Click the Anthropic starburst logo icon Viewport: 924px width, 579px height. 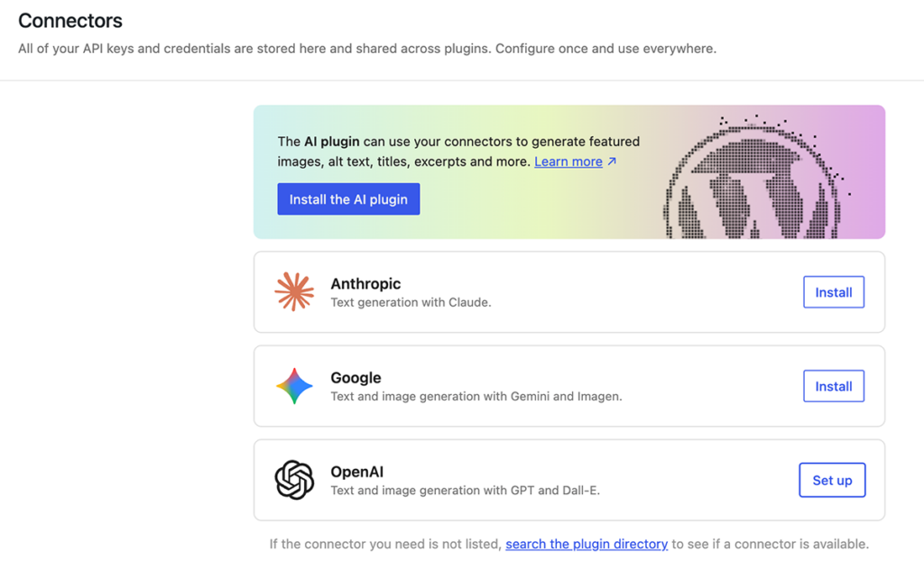tap(293, 291)
